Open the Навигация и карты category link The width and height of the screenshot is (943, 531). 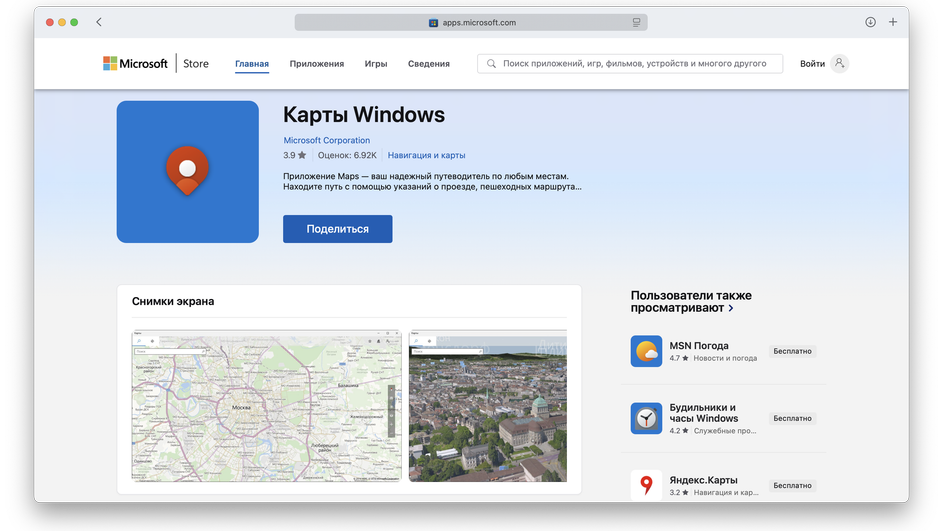pyautogui.click(x=426, y=155)
